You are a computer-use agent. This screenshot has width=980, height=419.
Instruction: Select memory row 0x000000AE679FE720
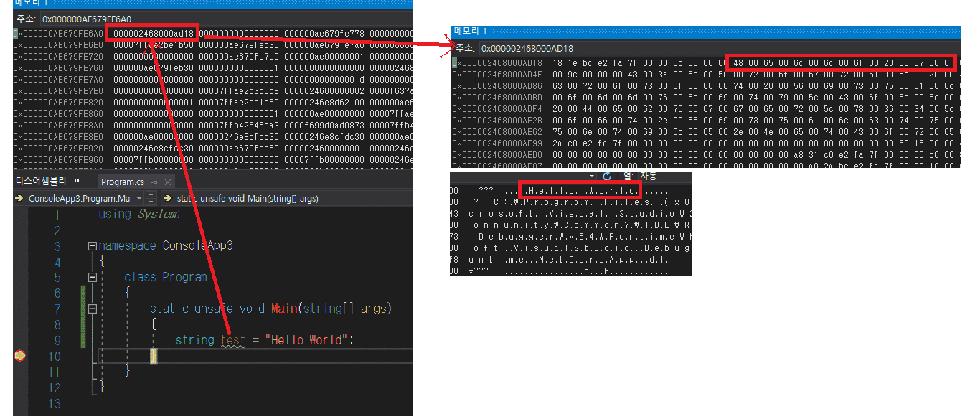(x=212, y=55)
